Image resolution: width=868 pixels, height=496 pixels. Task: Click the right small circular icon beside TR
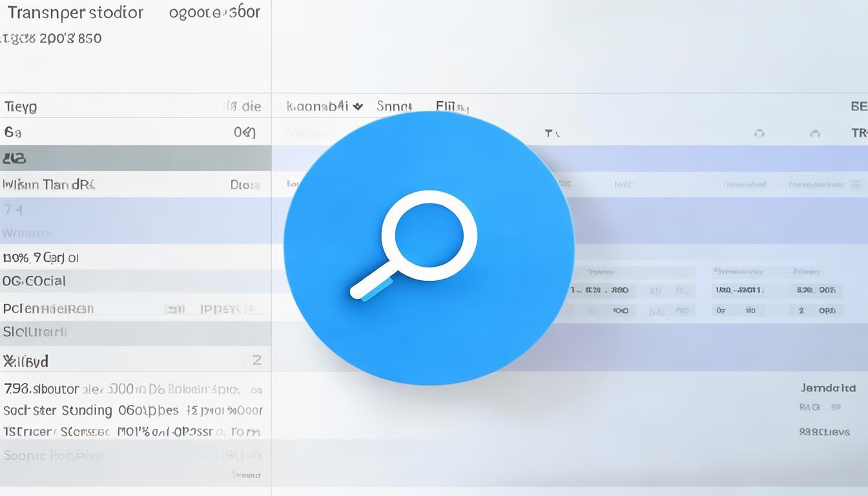(x=815, y=133)
